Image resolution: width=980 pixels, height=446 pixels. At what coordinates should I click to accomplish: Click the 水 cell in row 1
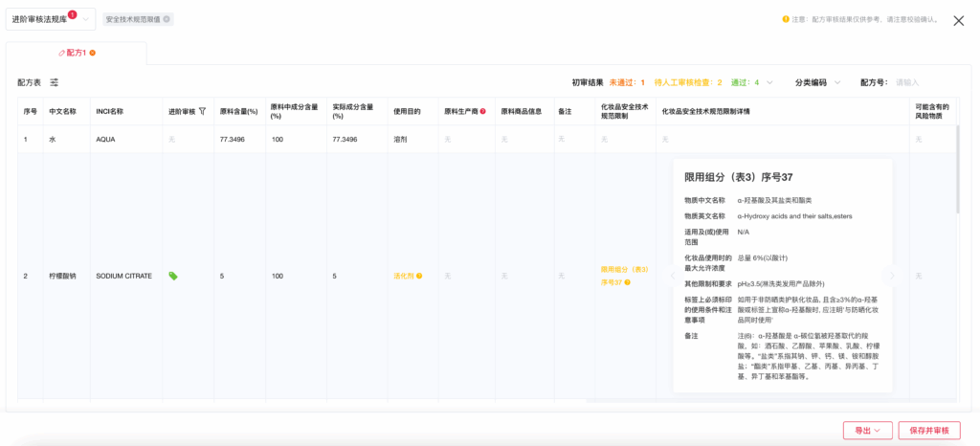point(66,140)
